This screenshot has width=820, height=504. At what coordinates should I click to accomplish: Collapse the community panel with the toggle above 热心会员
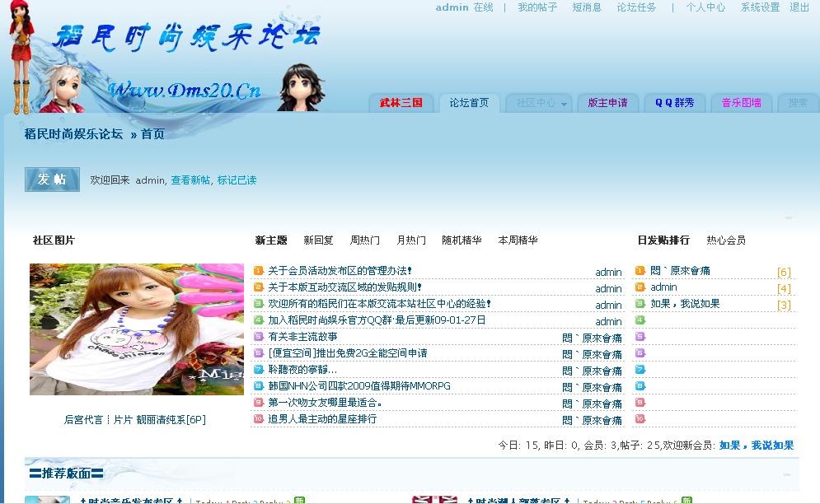tap(788, 217)
